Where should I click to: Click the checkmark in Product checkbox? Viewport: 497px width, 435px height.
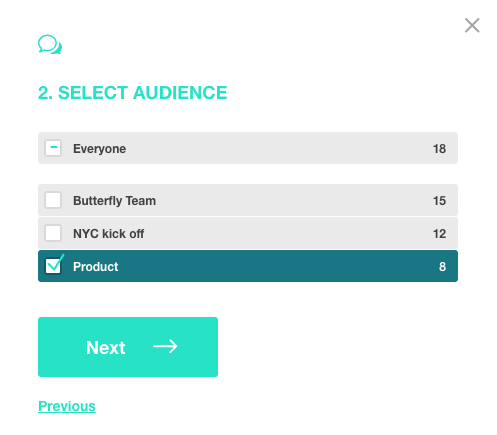coord(55,263)
